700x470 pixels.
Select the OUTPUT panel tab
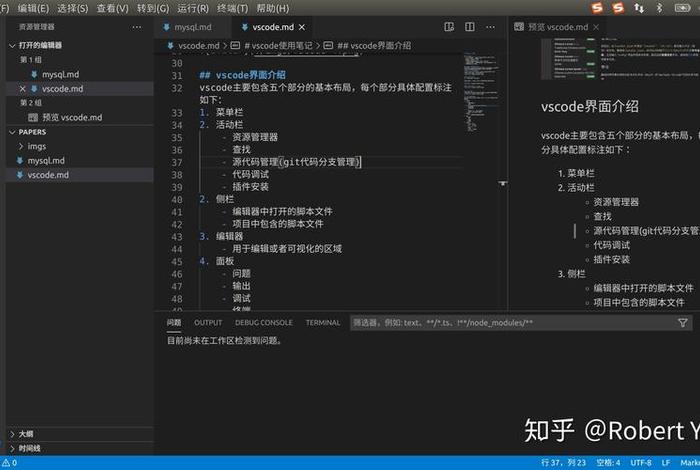pos(208,322)
